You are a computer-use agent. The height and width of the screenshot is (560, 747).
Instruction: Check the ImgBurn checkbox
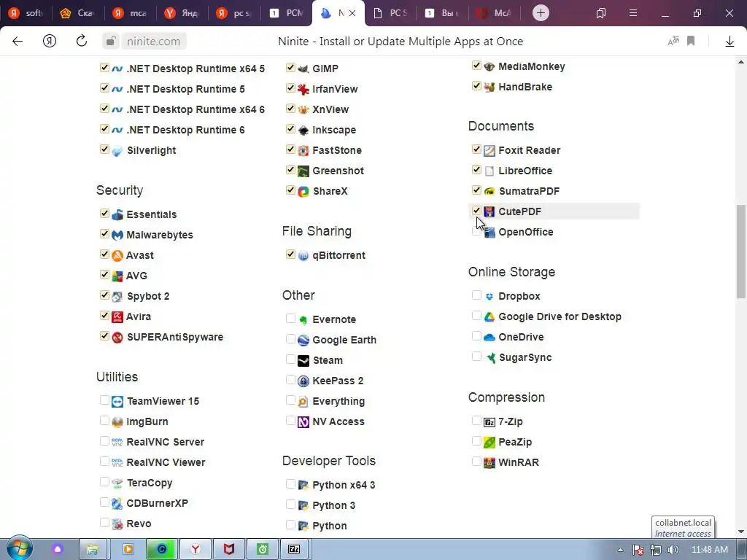click(x=104, y=421)
